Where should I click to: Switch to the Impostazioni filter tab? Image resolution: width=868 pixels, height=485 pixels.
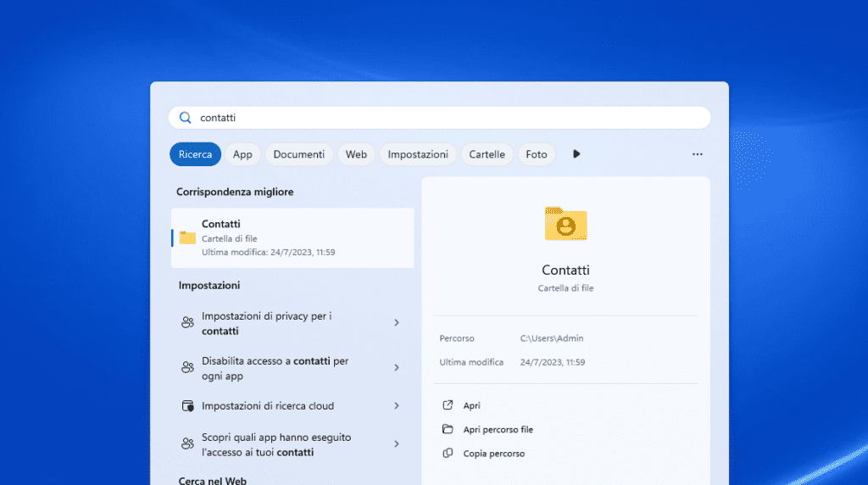[x=418, y=154]
